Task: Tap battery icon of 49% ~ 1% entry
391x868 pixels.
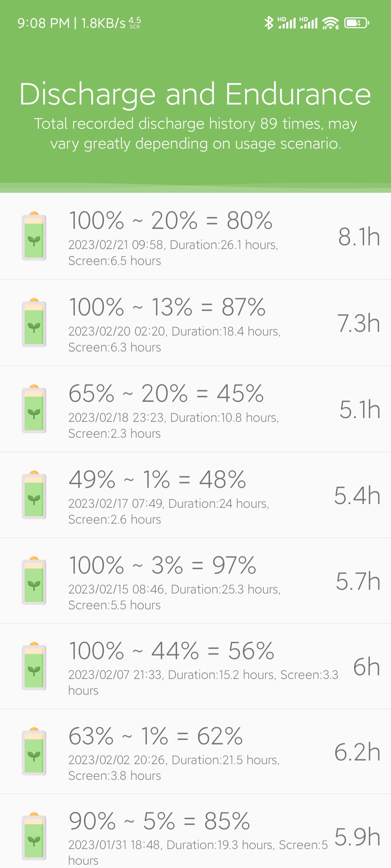Action: (x=34, y=495)
